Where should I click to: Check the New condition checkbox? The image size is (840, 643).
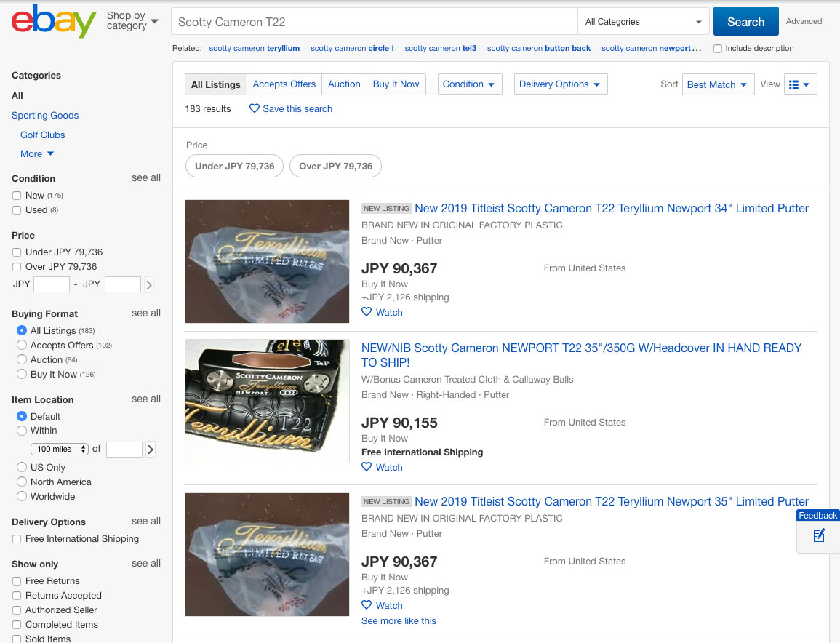17,196
